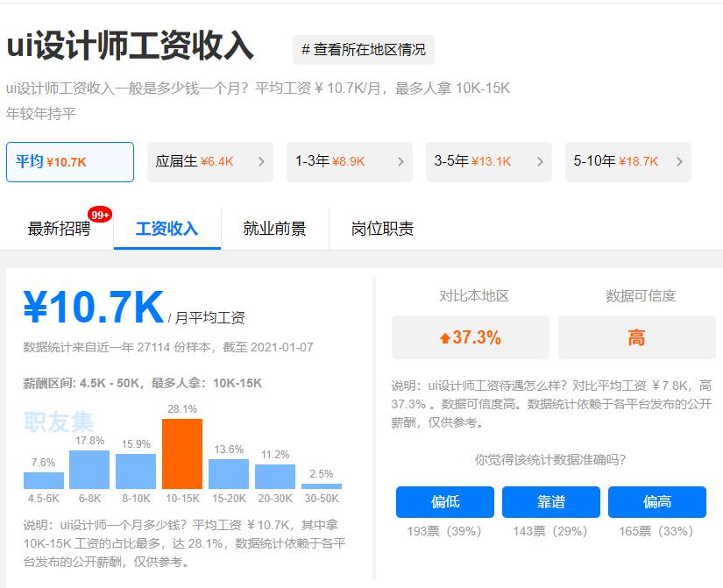Select the 平均 ¥10.7K card
The image size is (723, 588).
point(70,161)
